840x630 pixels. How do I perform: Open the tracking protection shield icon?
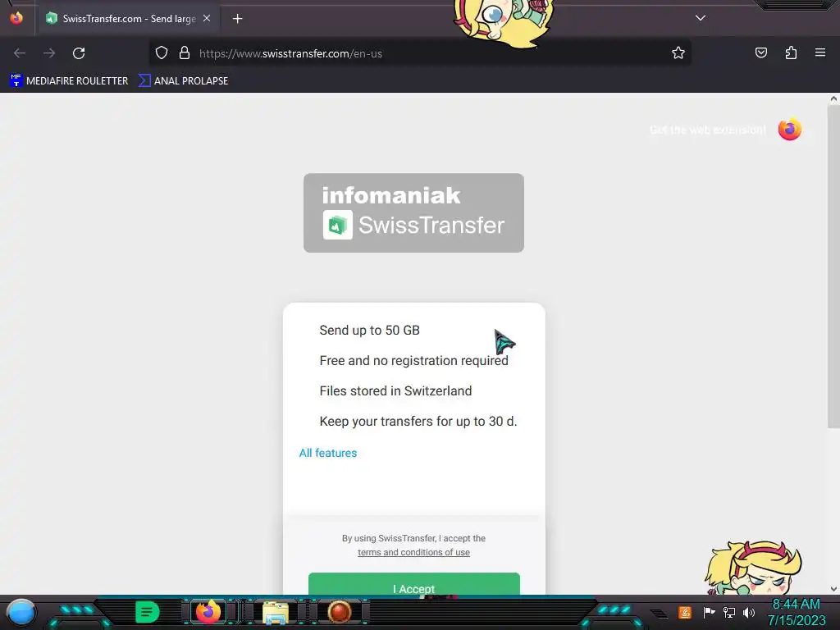[162, 53]
